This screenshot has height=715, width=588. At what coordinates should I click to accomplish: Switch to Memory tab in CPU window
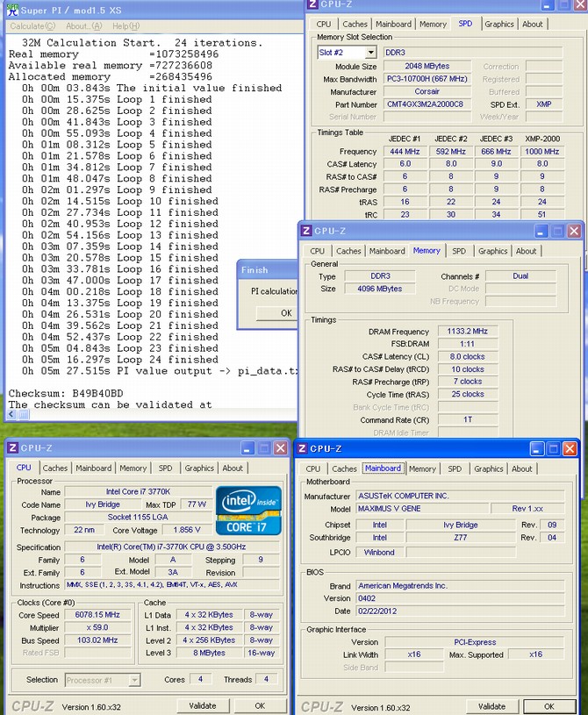pyautogui.click(x=133, y=468)
